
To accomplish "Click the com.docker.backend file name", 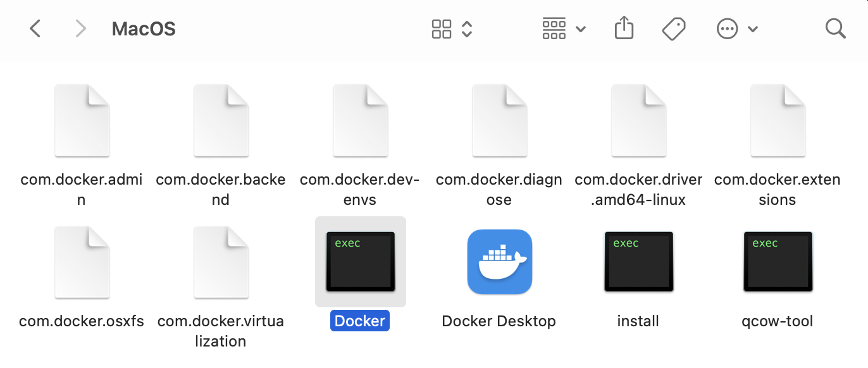I will point(221,190).
